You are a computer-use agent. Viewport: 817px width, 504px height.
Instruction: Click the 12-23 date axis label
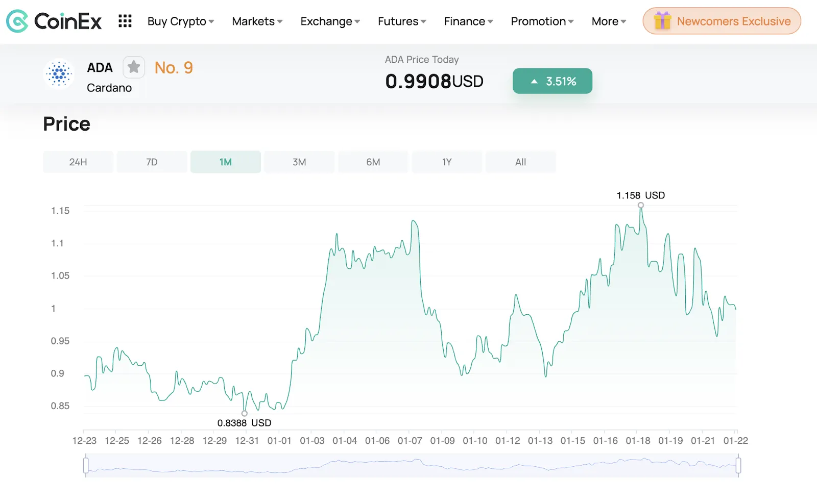click(x=84, y=441)
